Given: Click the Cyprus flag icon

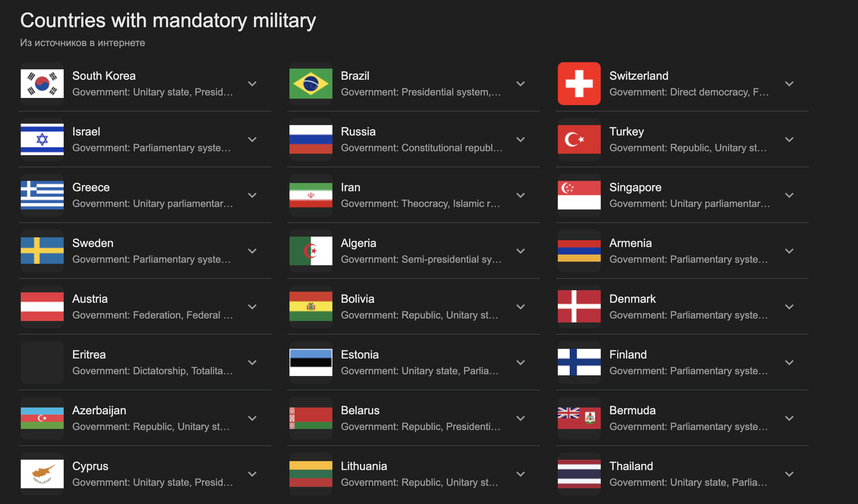Looking at the screenshot, I should 42,474.
